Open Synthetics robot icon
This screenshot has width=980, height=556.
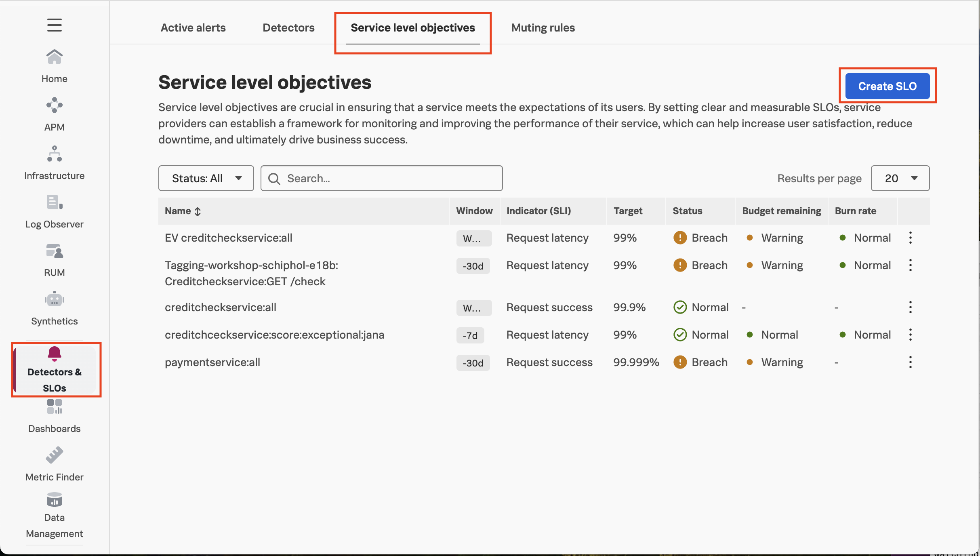pyautogui.click(x=54, y=300)
